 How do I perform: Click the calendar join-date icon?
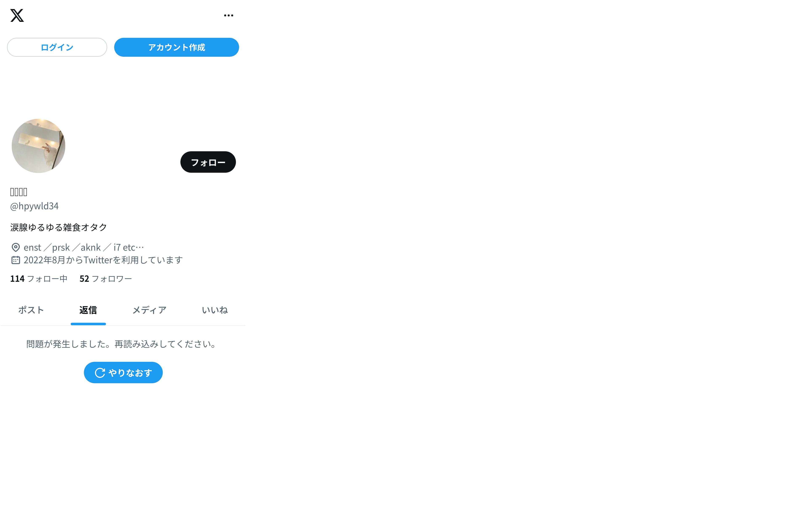point(16,260)
